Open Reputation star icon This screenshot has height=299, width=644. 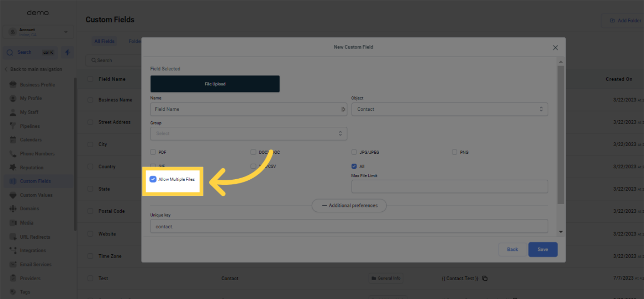[13, 167]
